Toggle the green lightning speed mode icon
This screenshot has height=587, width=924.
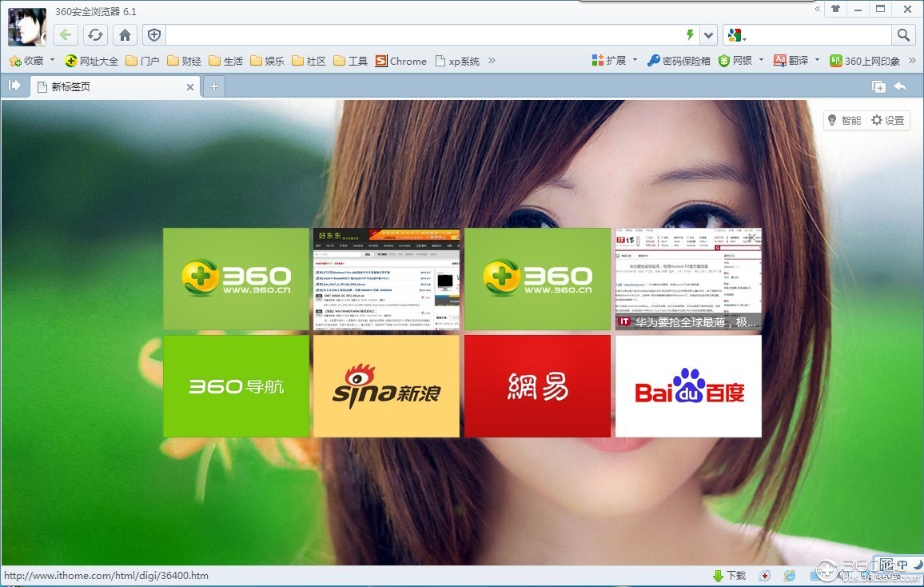click(x=690, y=34)
